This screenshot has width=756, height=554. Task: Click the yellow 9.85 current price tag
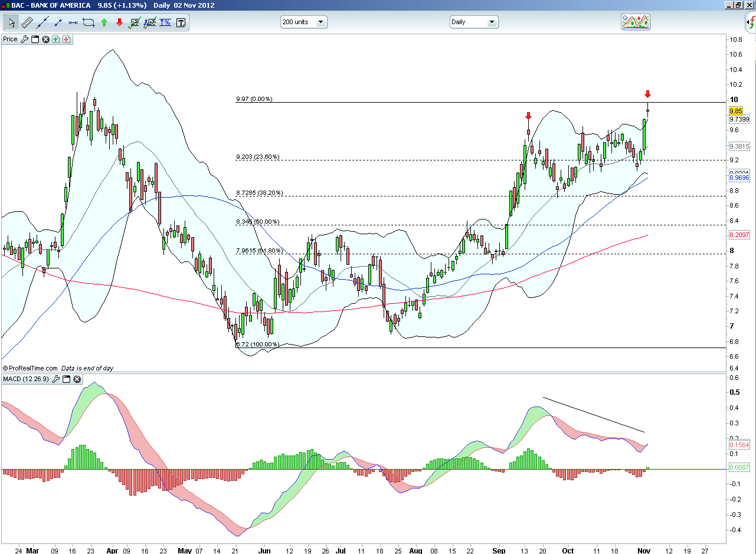(x=735, y=111)
